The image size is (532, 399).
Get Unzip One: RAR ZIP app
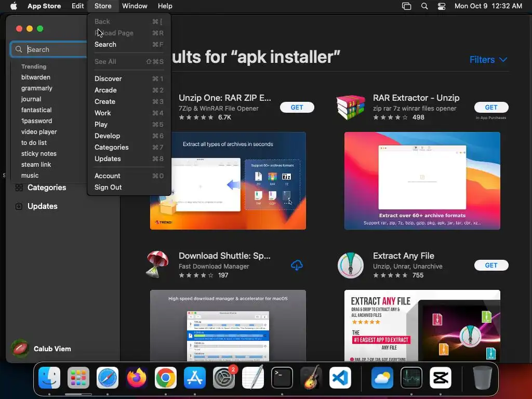click(297, 107)
